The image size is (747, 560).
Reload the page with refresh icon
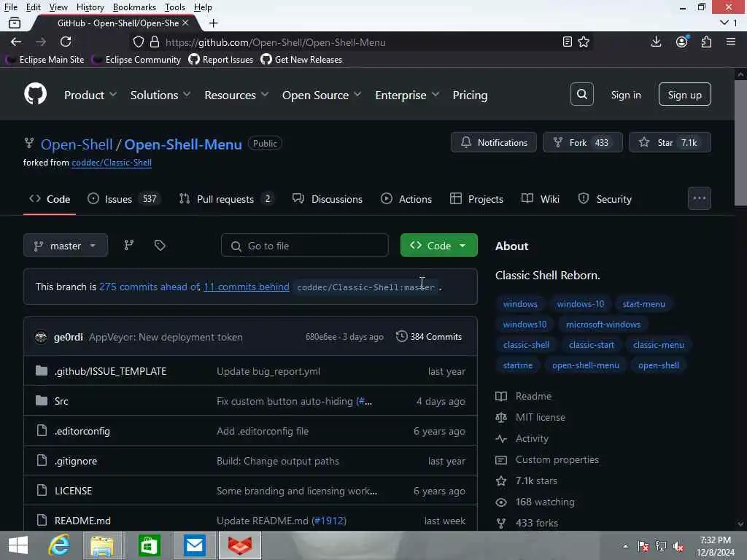66,42
